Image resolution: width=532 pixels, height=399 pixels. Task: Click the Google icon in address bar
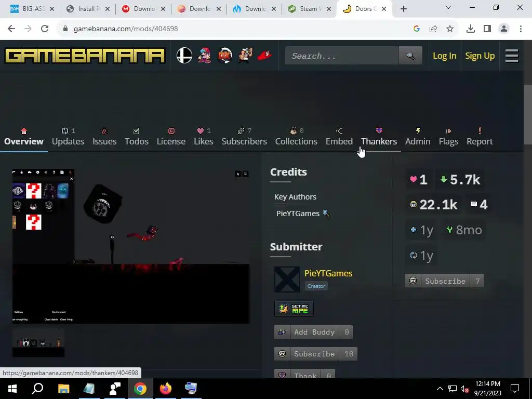click(x=417, y=29)
